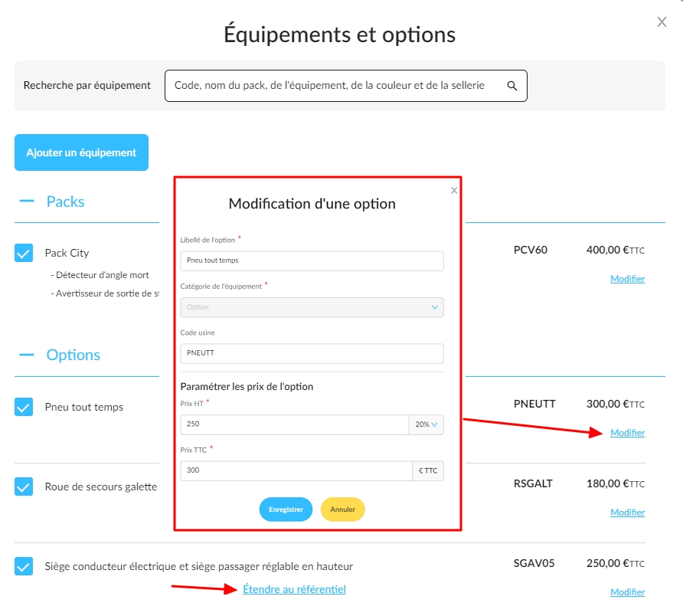
Task: Click the Enregistrer button
Action: pyautogui.click(x=286, y=510)
